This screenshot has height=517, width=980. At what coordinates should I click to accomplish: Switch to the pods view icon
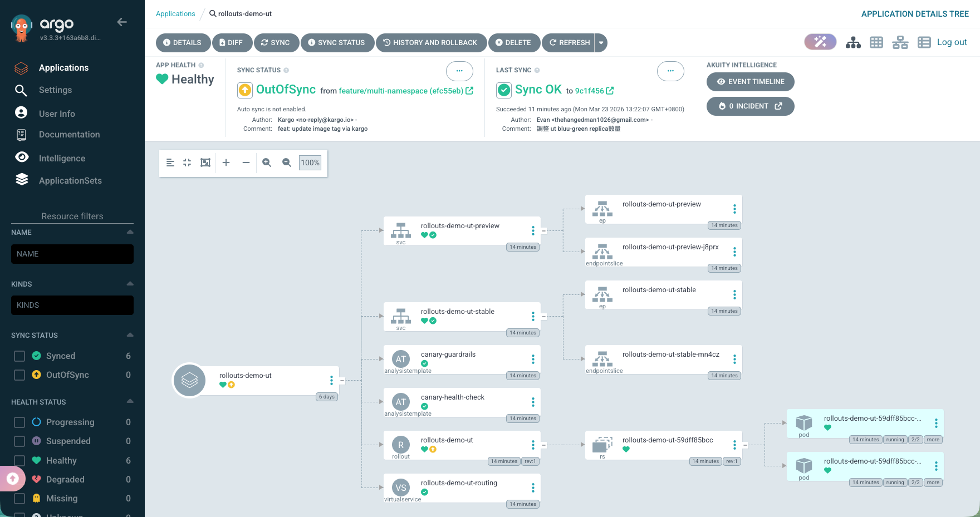876,42
